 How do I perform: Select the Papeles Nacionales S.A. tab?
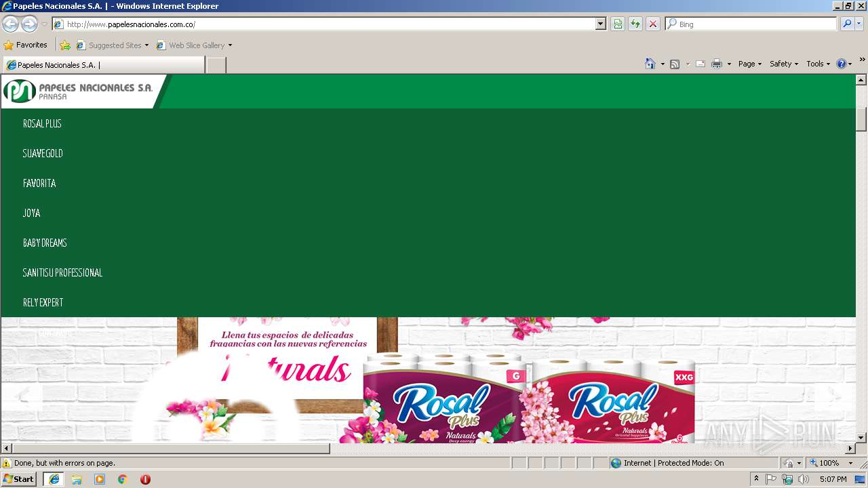pyautogui.click(x=103, y=65)
